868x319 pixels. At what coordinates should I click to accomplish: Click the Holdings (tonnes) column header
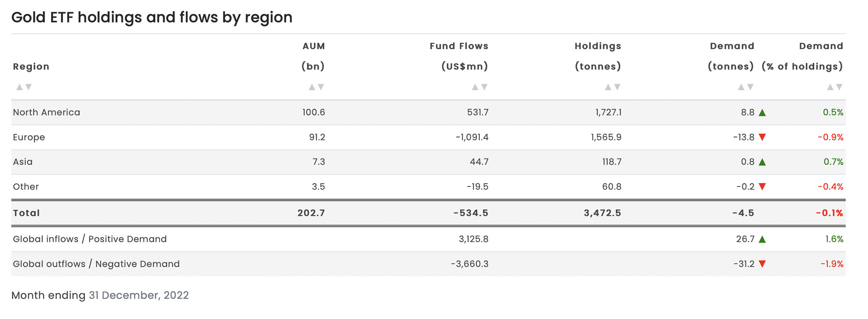(598, 56)
